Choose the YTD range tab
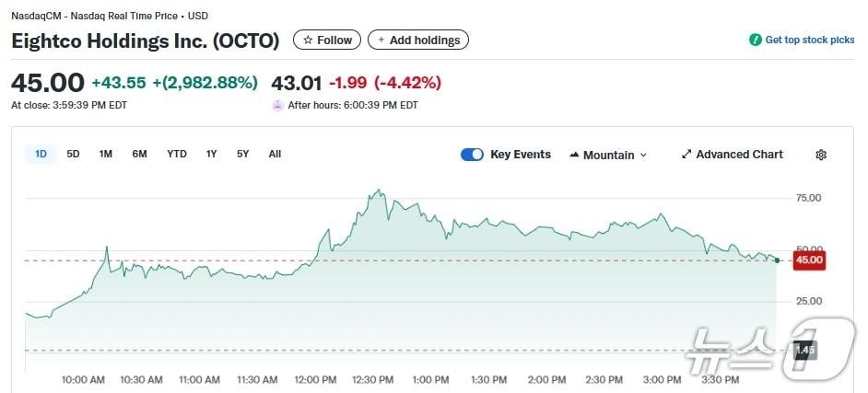868x393 pixels. tap(177, 154)
